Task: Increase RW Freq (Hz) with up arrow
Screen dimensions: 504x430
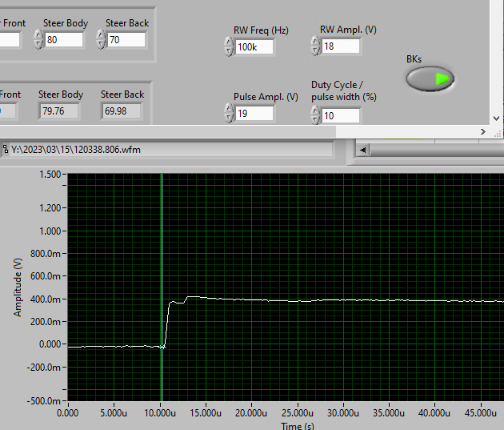Action: pyautogui.click(x=229, y=42)
